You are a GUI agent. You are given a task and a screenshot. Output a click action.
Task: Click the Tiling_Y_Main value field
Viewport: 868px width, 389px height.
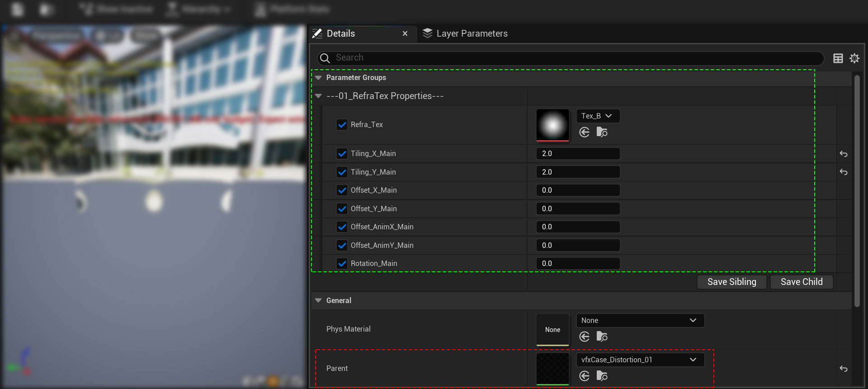[578, 172]
